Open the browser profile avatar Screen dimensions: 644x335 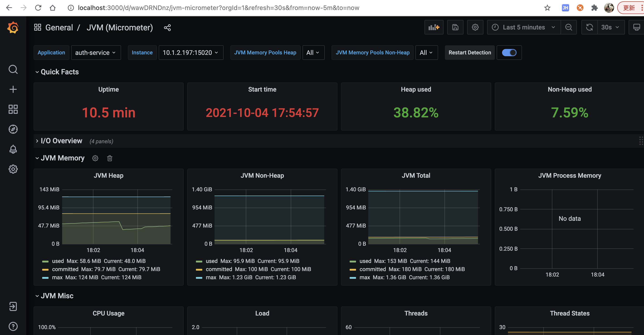coord(609,8)
